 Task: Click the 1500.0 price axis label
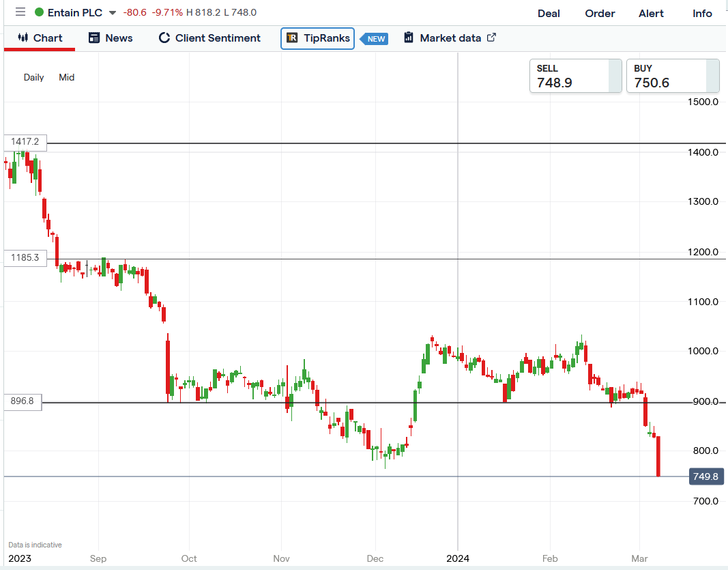click(x=703, y=102)
